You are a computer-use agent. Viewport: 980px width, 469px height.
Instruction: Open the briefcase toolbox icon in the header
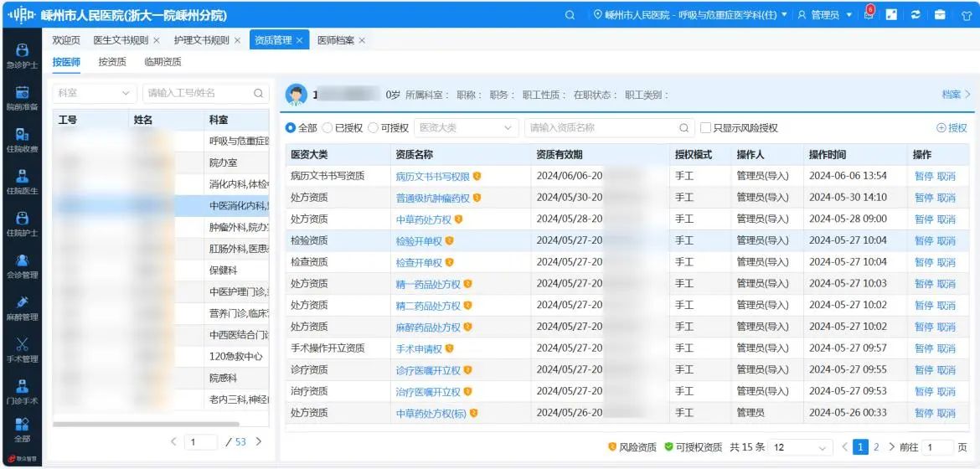point(940,14)
